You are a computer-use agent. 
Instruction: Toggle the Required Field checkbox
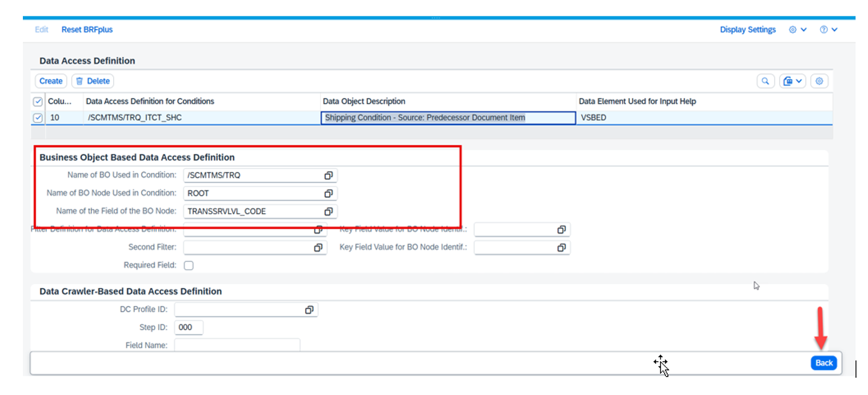[x=189, y=265]
